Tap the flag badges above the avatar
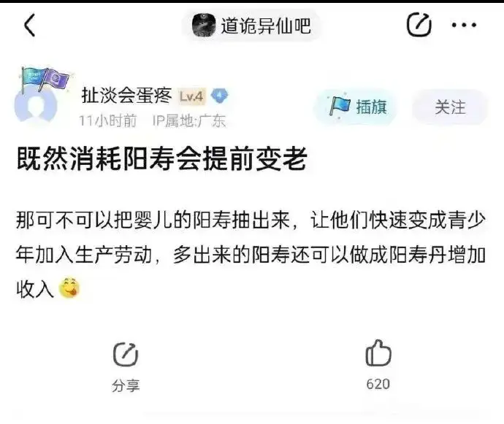This screenshot has height=424, width=504. tap(45, 80)
